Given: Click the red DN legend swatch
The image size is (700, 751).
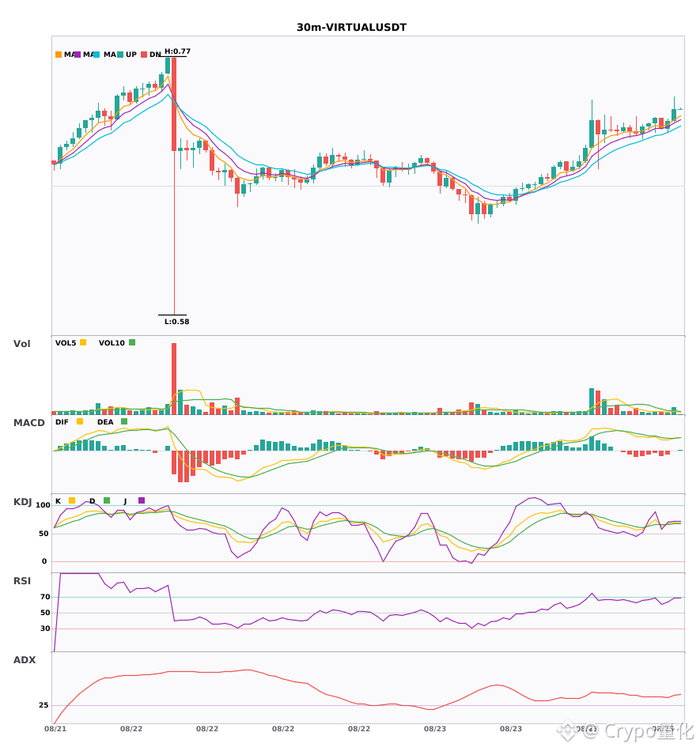Looking at the screenshot, I should pos(144,55).
